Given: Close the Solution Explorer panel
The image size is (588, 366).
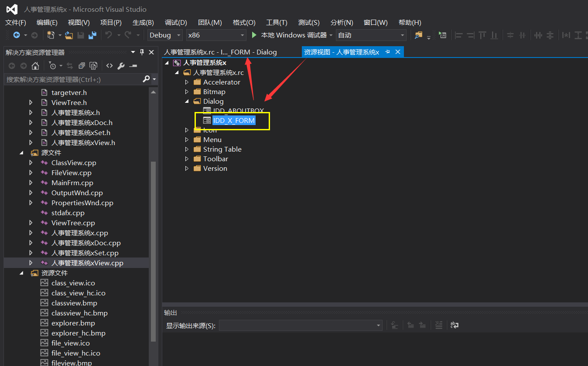Looking at the screenshot, I should 151,52.
